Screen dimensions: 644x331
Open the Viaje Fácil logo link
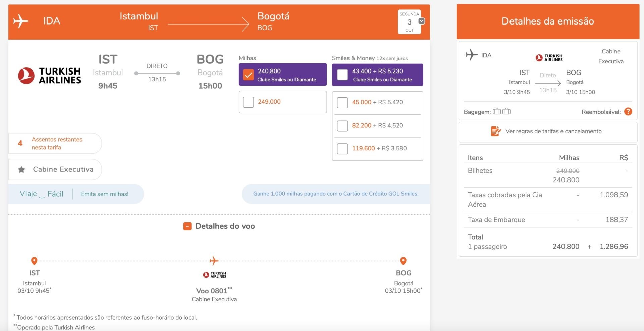pyautogui.click(x=42, y=194)
